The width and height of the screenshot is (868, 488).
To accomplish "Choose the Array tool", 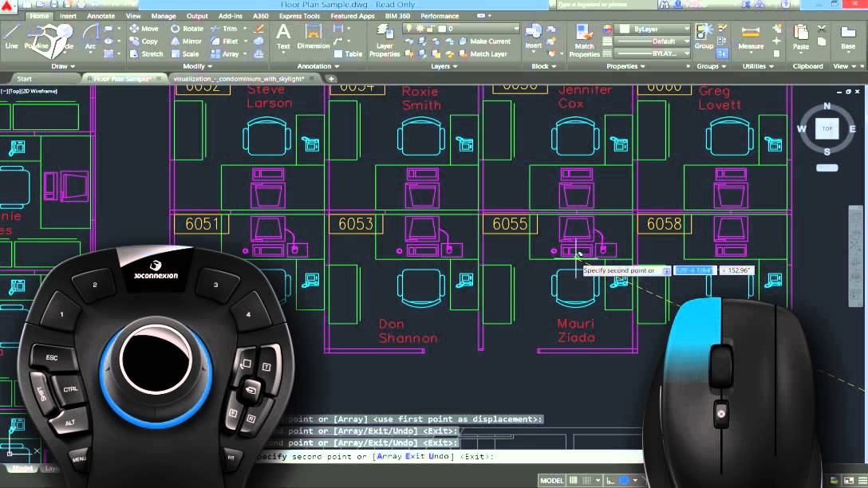I will click(x=225, y=53).
